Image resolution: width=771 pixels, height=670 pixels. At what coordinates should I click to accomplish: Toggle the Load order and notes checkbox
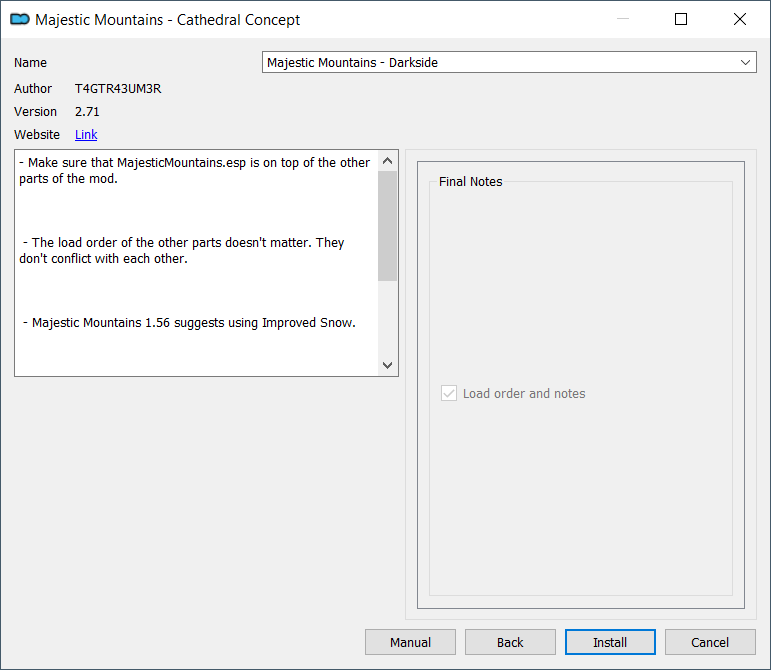[449, 393]
